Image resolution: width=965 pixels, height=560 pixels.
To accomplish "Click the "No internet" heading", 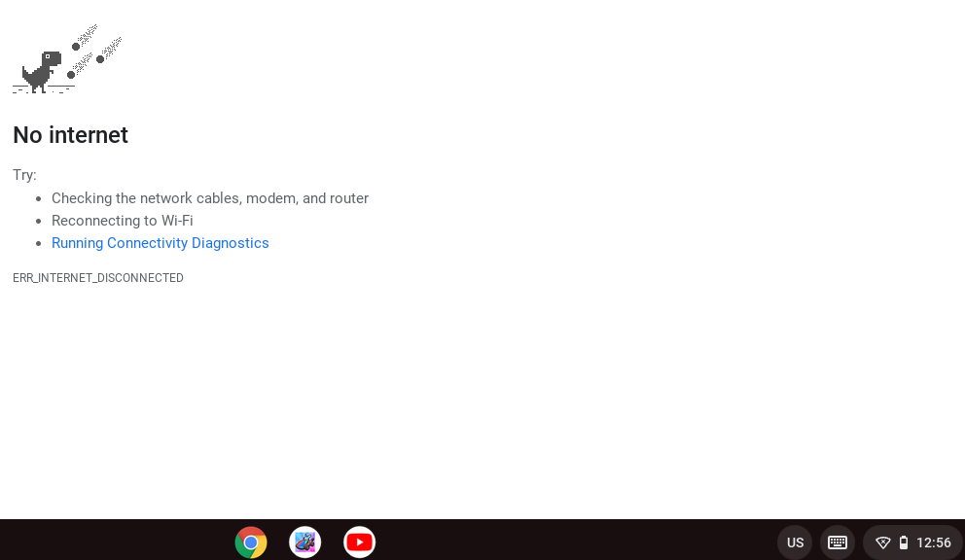I will point(70,135).
